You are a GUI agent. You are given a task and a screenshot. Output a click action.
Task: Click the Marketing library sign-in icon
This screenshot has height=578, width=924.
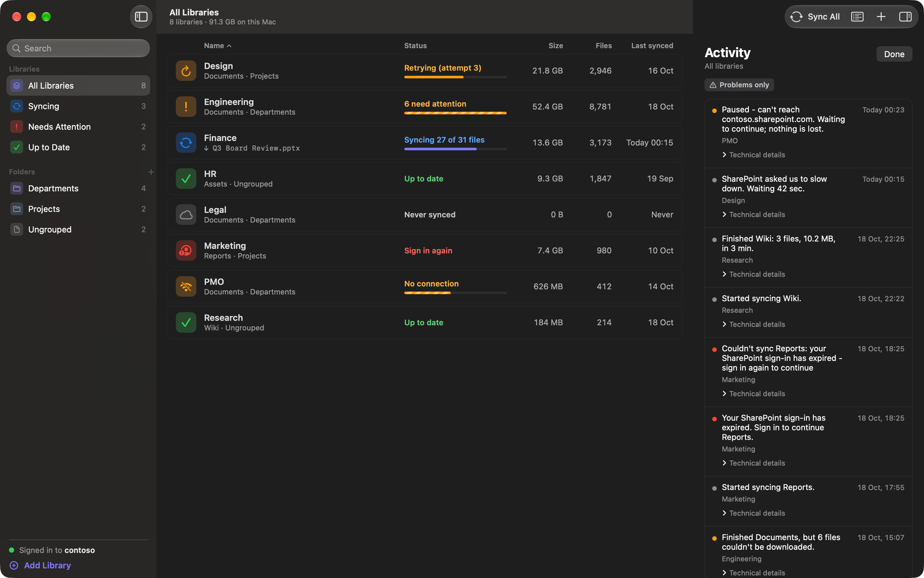(186, 250)
